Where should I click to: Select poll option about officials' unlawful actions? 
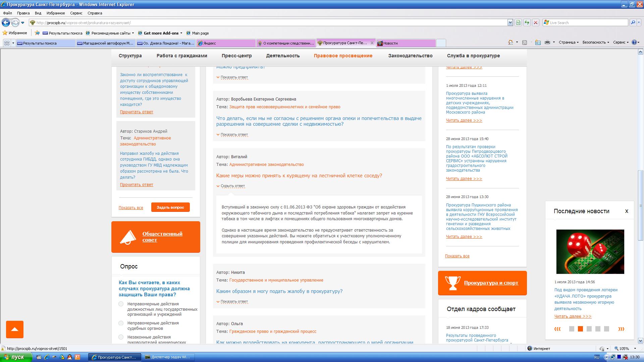121,304
